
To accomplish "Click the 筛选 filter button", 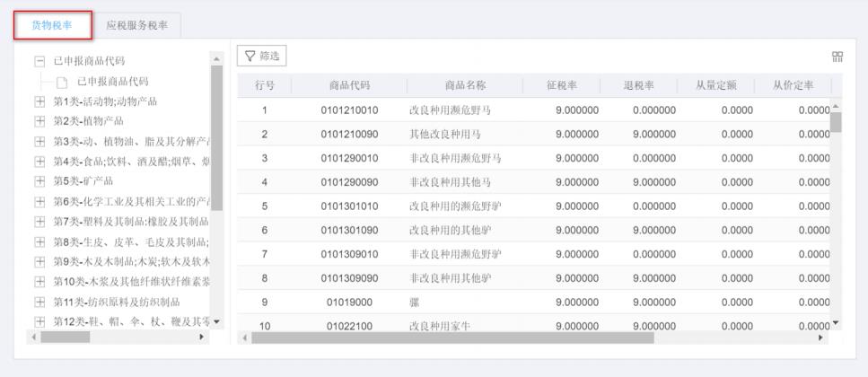I will pyautogui.click(x=261, y=57).
